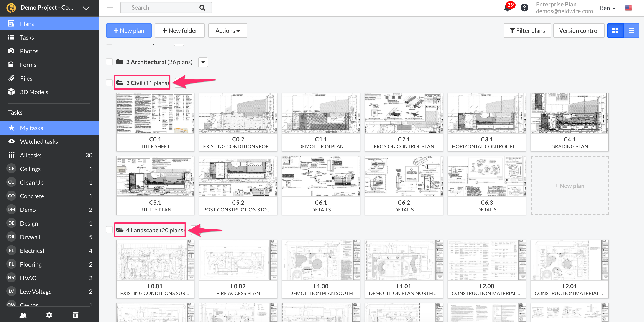Image resolution: width=644 pixels, height=322 pixels.
Task: Select My tasks star item
Action: click(x=32, y=128)
